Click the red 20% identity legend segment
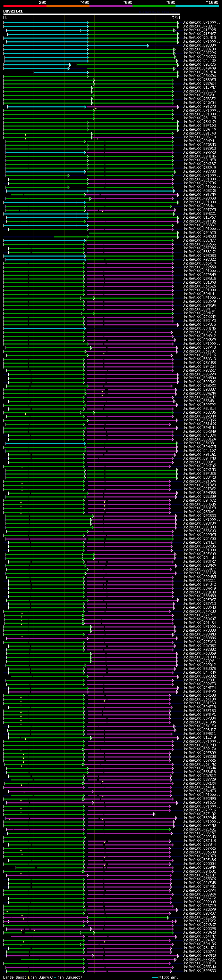Image resolution: width=222 pixels, height=980 pixels. 25,6
